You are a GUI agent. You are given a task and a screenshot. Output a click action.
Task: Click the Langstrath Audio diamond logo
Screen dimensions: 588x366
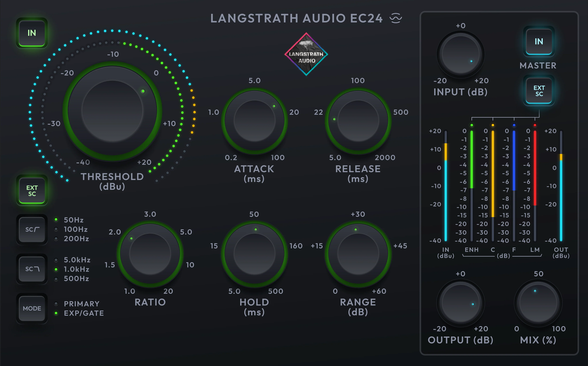click(x=306, y=54)
